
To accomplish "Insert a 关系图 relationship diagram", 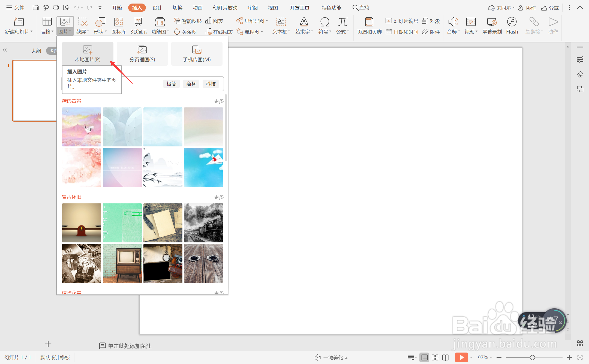I will tap(185, 32).
